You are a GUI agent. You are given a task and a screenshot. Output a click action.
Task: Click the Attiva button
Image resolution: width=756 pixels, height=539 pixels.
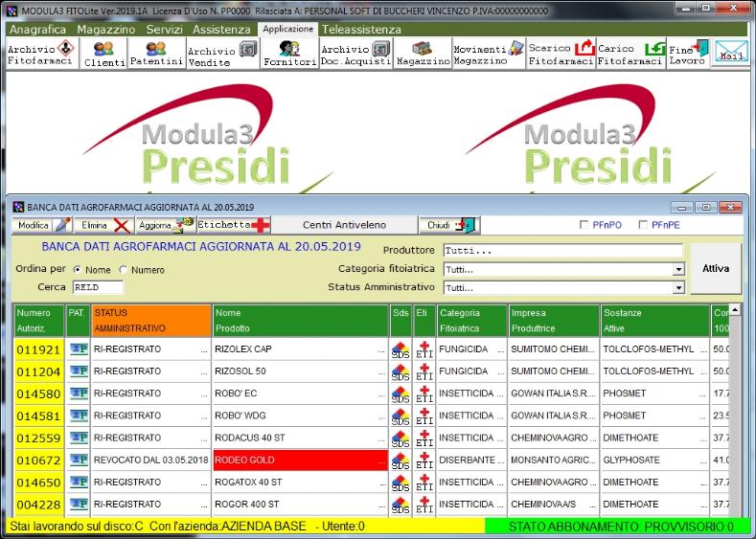pos(716,268)
